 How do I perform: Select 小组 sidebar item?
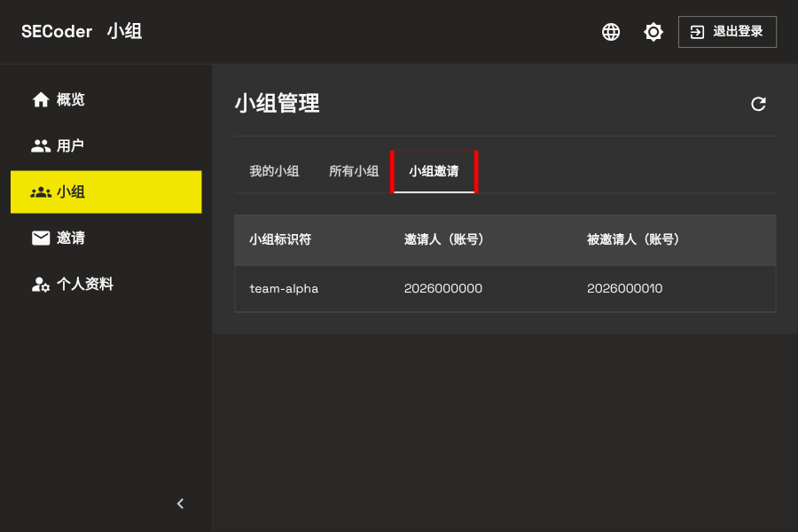click(106, 192)
